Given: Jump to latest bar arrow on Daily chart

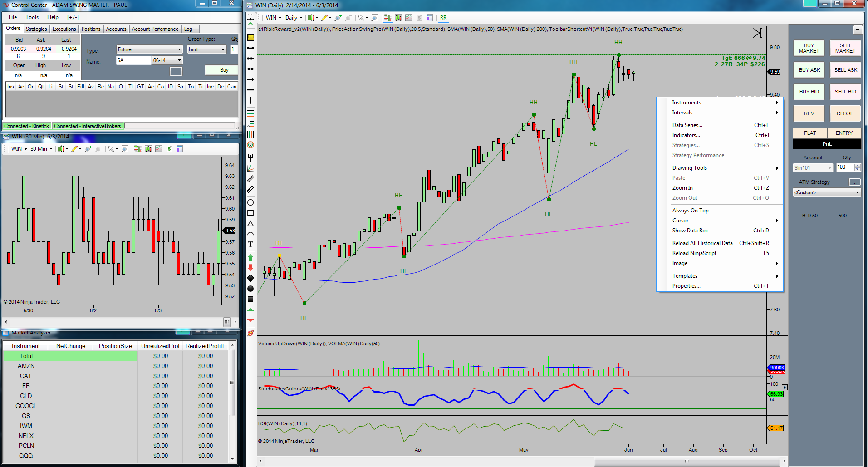Looking at the screenshot, I should click(757, 33).
